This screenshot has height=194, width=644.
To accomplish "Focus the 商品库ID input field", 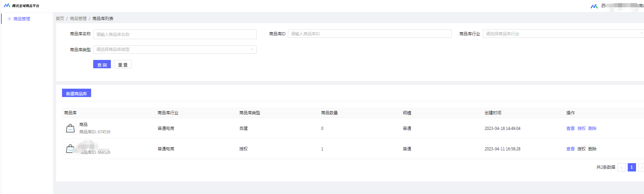I will tap(369, 34).
